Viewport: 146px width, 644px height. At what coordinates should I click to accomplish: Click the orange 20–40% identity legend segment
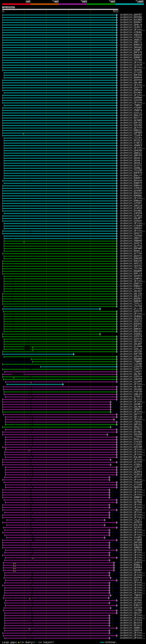point(45,4)
